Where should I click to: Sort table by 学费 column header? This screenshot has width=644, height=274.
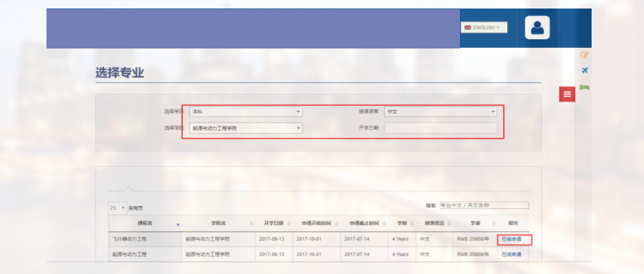470,224
